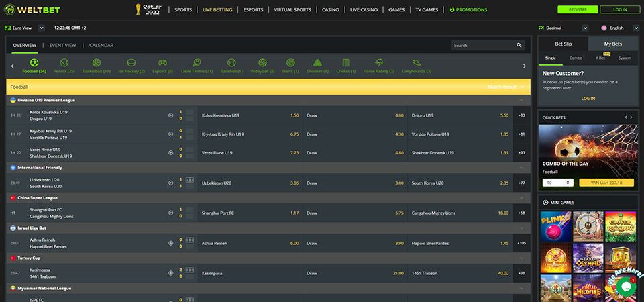644x302 pixels.
Task: Select the Tennis sport icon
Action: (64, 63)
